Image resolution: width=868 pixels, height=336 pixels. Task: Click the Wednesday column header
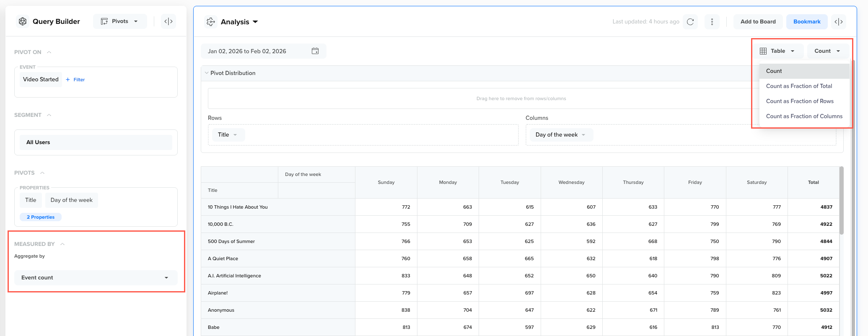[x=572, y=183]
